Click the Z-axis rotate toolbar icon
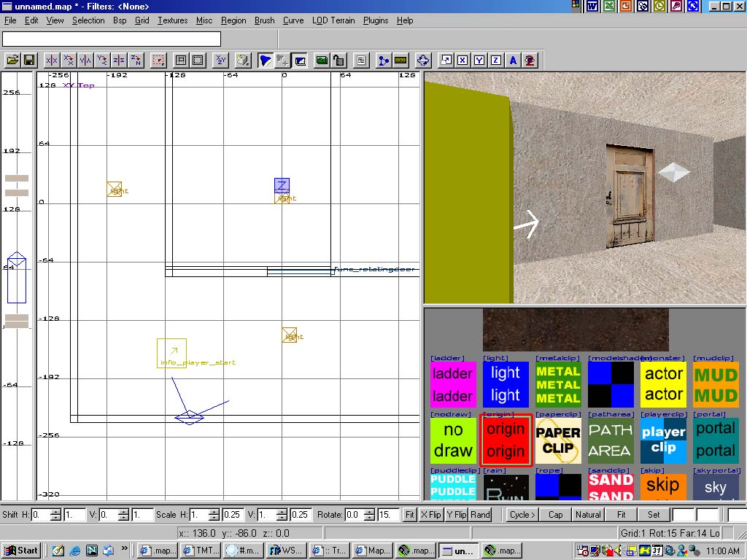Screen dimensions: 747x560 pos(136,61)
